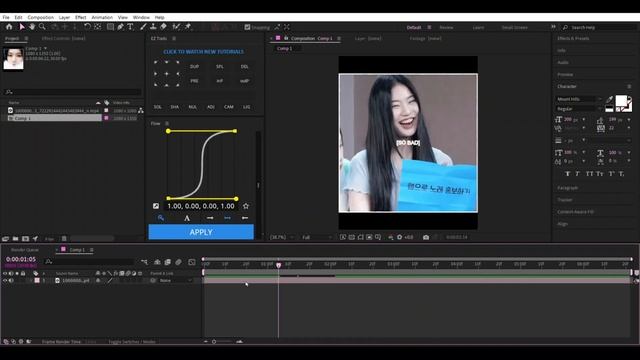
Task: Open the Composition menu
Action: click(40, 18)
